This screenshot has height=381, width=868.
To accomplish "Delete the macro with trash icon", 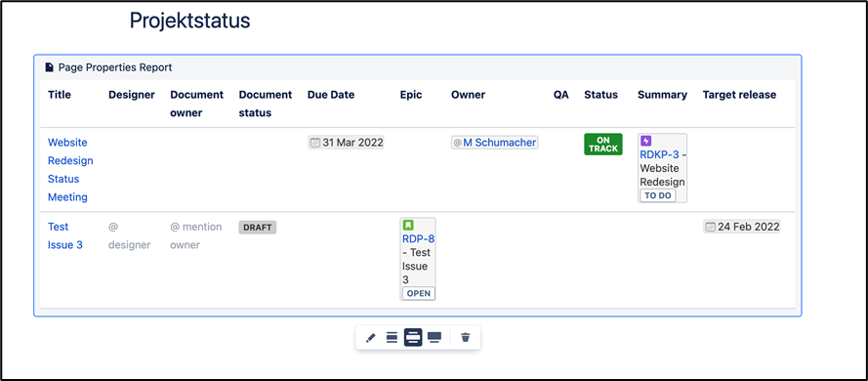I will 466,337.
